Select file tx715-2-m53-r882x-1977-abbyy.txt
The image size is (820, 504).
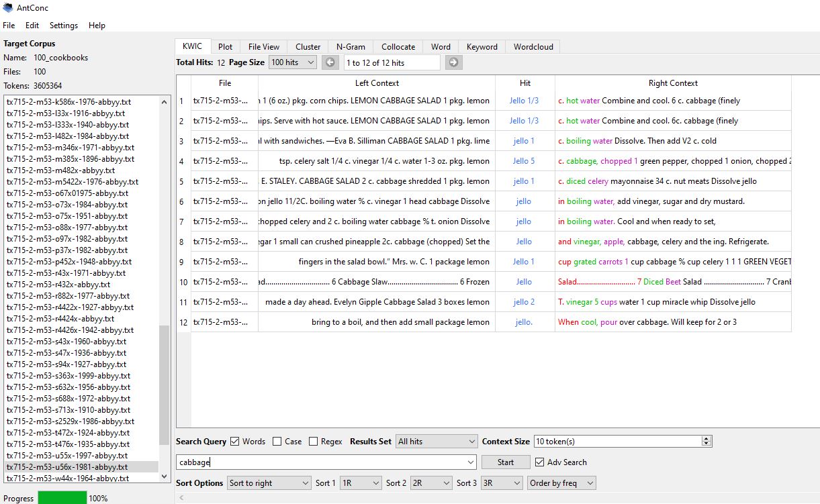tap(69, 296)
